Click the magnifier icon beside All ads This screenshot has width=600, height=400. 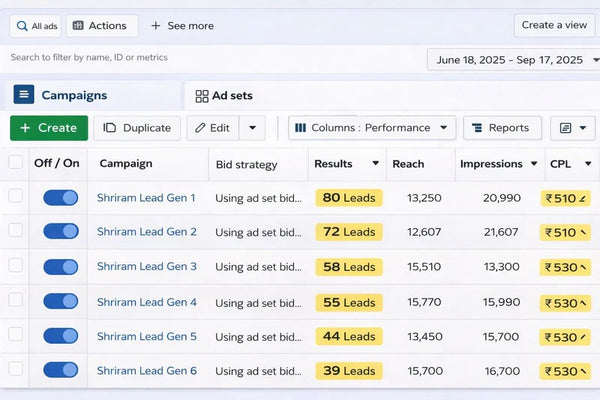click(22, 26)
